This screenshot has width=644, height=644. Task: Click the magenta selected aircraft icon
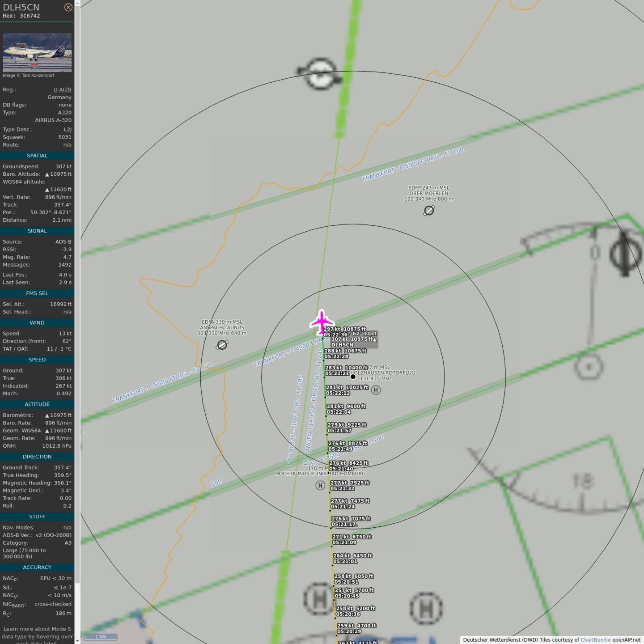click(x=322, y=322)
